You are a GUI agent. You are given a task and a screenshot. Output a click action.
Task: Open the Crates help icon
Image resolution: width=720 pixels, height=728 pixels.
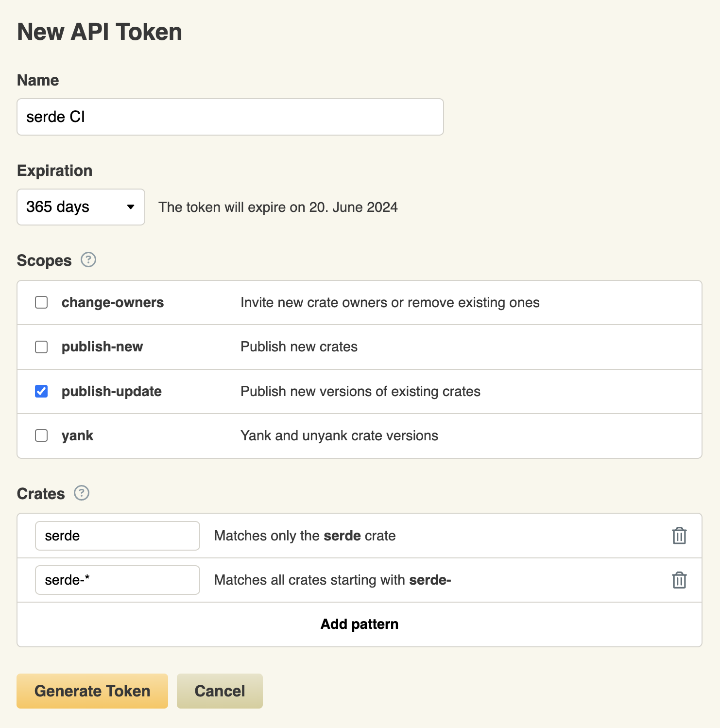coord(82,493)
